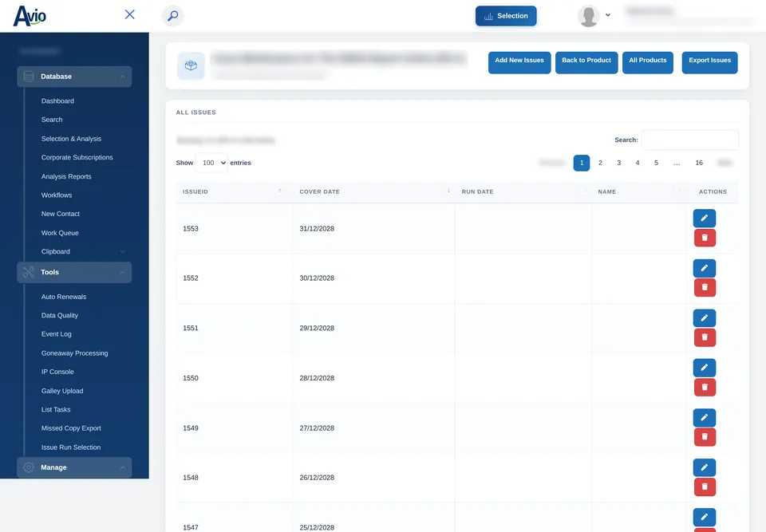Open search with the magnifier icon
Screen dimensions: 766x532
coord(173,16)
